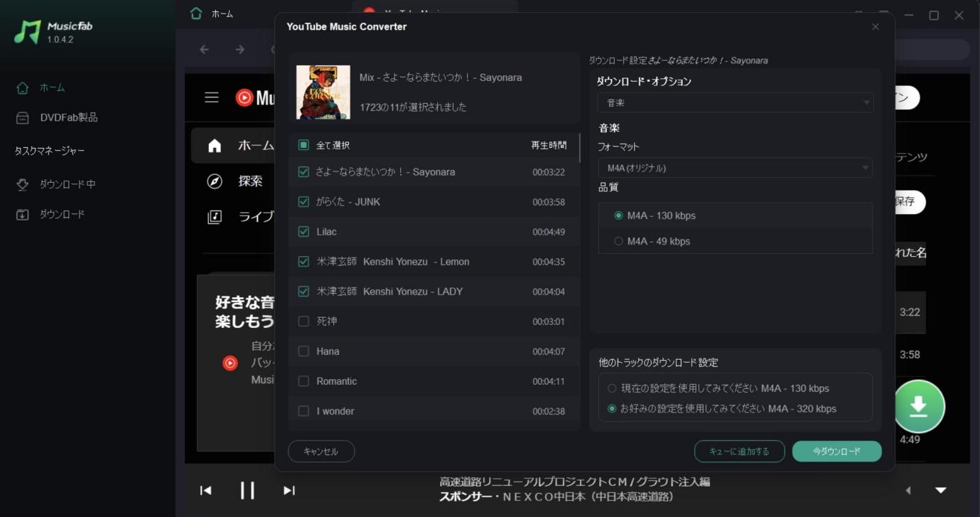Image resolution: width=980 pixels, height=517 pixels.
Task: Click the 今ダウンロード button
Action: tap(837, 452)
